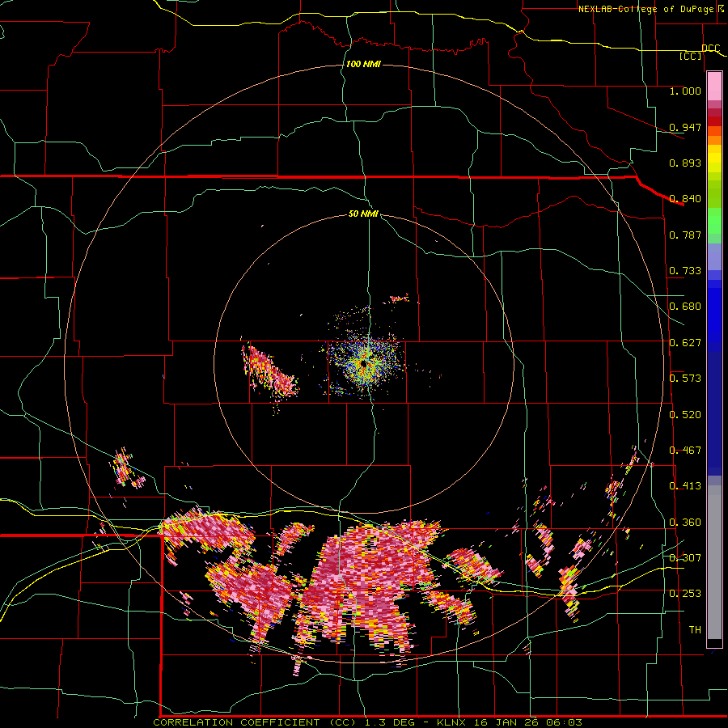Select the 0.360 value on color scale
The width and height of the screenshot is (728, 728).
pos(685,523)
